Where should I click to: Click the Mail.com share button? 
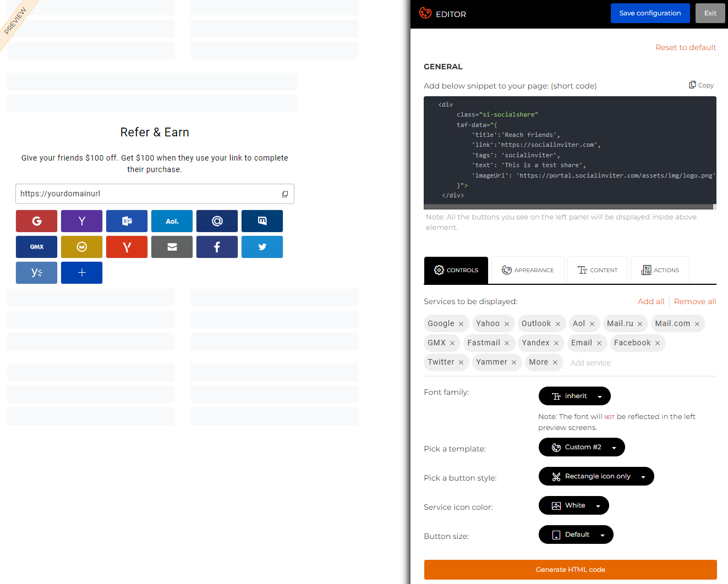point(262,221)
